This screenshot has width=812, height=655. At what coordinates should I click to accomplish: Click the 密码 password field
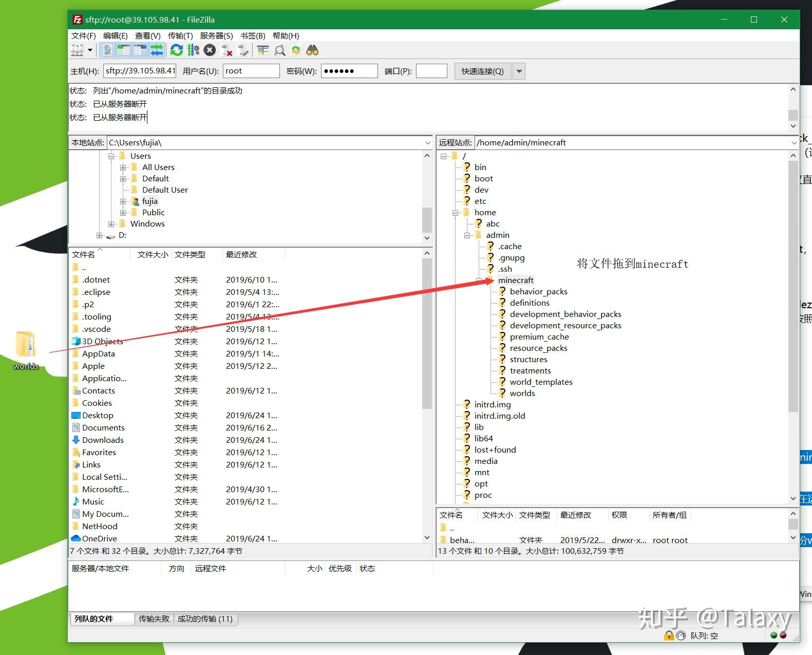[349, 71]
